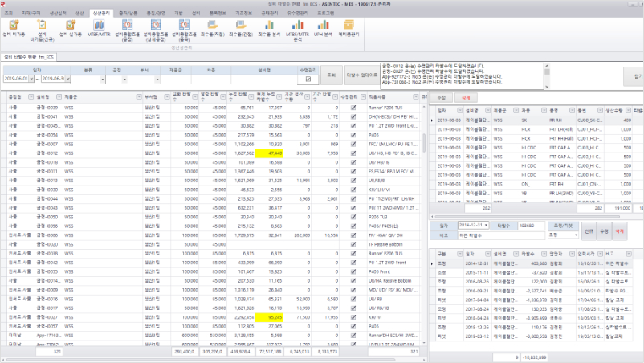Open the 부서명 column filter button
The width and height of the screenshot is (644, 363).
coord(167,97)
